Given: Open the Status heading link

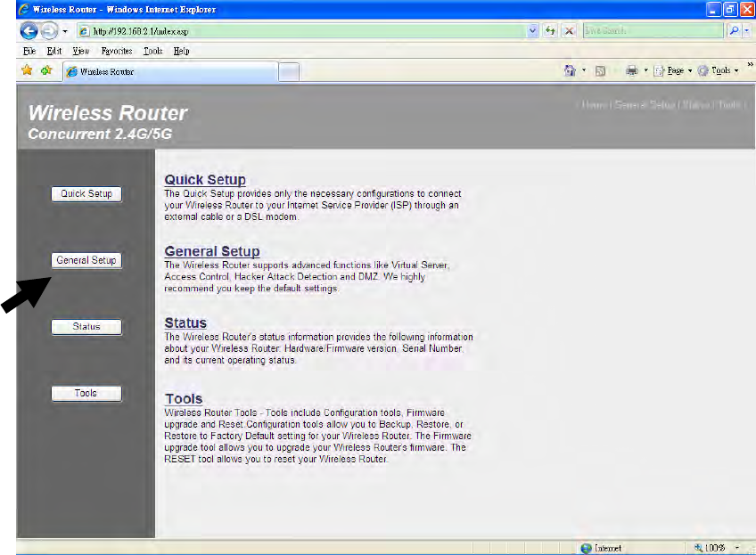Looking at the screenshot, I should (x=185, y=322).
